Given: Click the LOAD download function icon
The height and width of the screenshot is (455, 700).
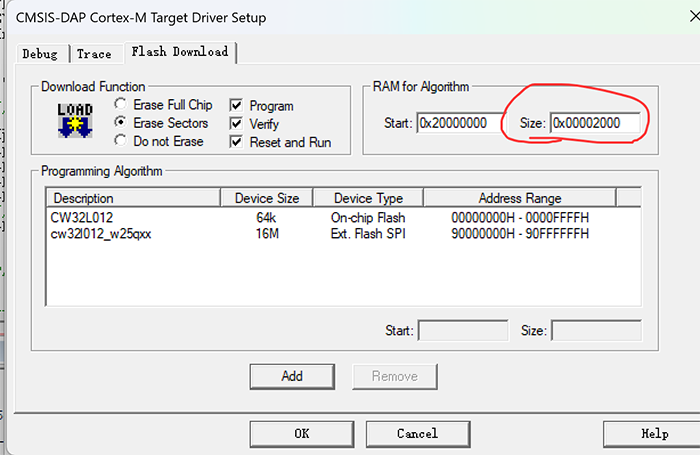Looking at the screenshot, I should [x=75, y=120].
